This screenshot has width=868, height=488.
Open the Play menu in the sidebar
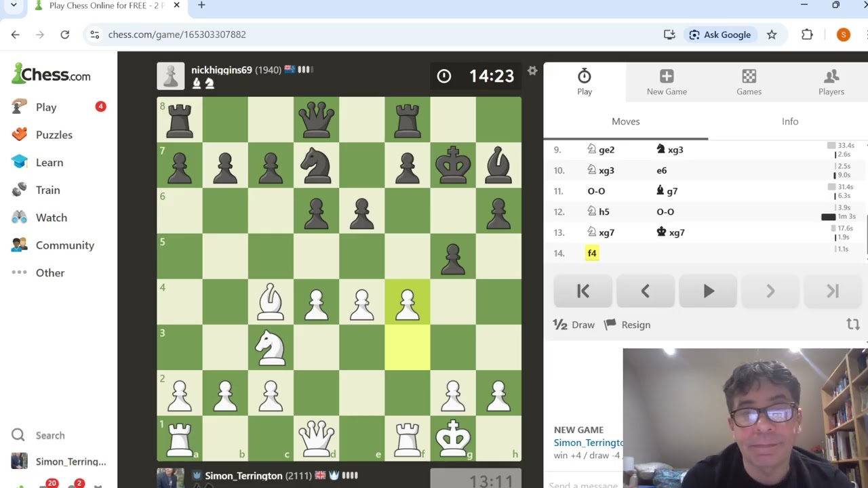(46, 107)
